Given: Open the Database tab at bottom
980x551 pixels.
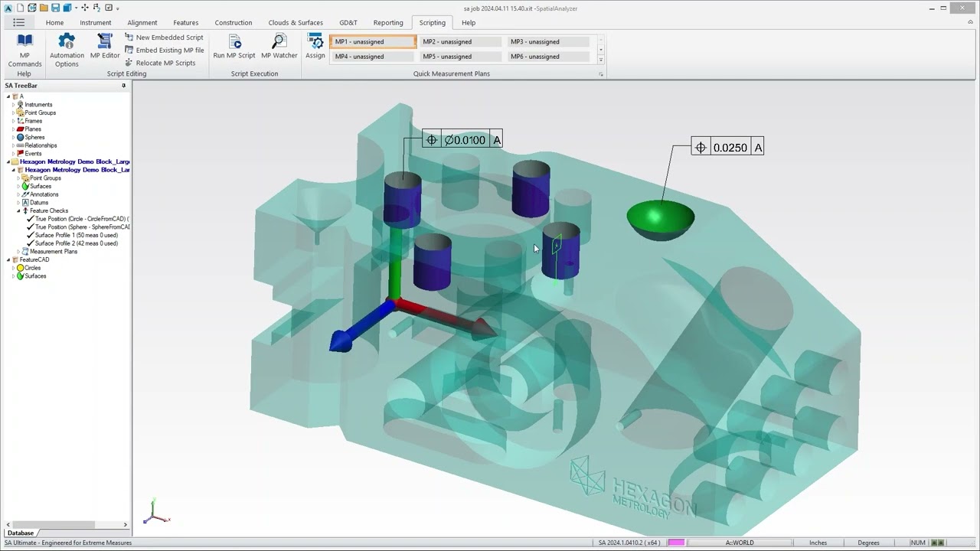Looking at the screenshot, I should 21,533.
